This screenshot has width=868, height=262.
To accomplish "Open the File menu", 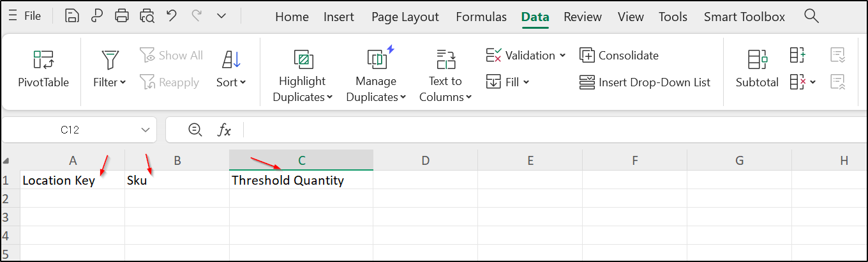I will (x=25, y=16).
